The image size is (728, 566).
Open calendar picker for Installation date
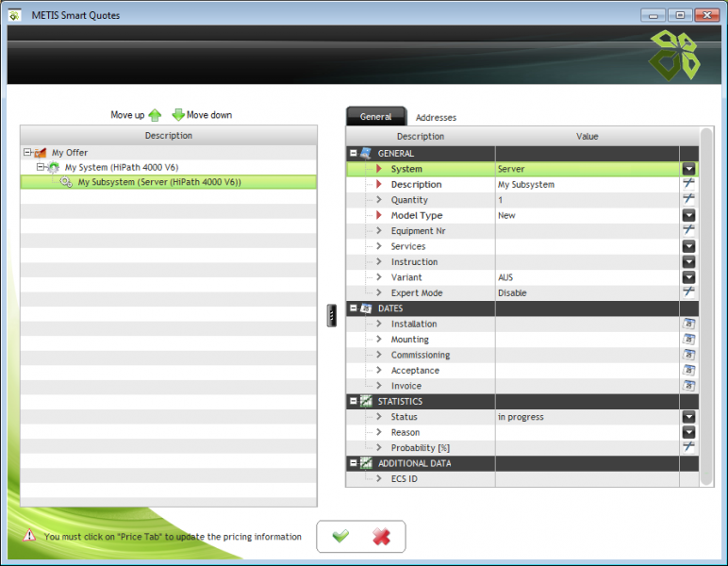pos(688,324)
